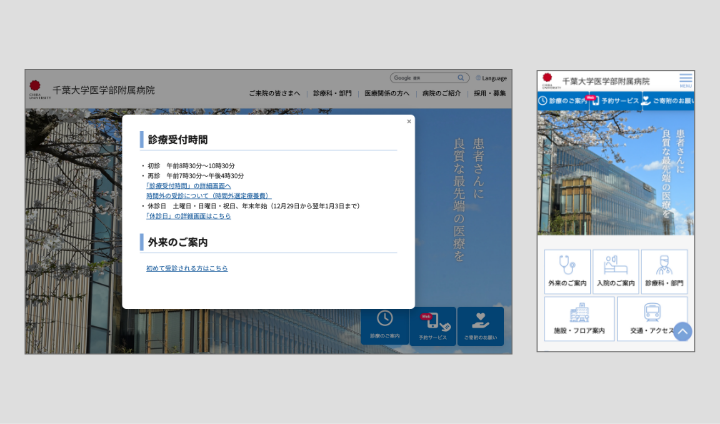Screen dimensions: 720x424
Task: Tap the doctor icon 診療科・部門 tile
Action: pyautogui.click(x=664, y=271)
